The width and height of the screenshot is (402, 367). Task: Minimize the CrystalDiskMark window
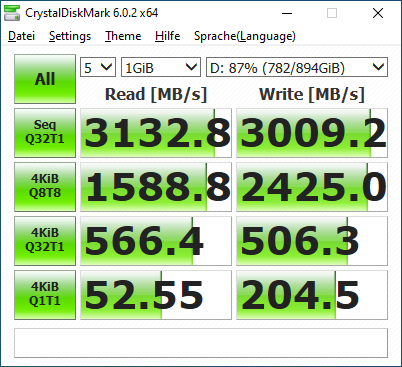coord(287,13)
